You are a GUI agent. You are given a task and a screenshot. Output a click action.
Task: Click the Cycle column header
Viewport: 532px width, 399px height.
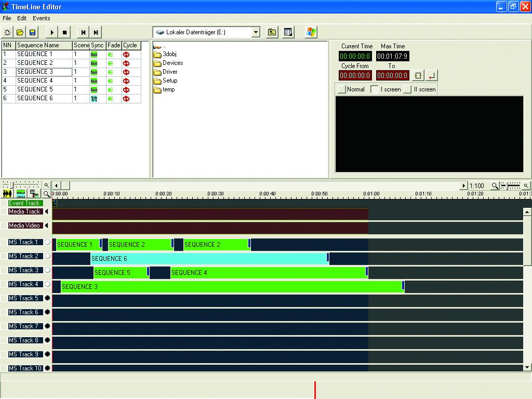coord(131,45)
